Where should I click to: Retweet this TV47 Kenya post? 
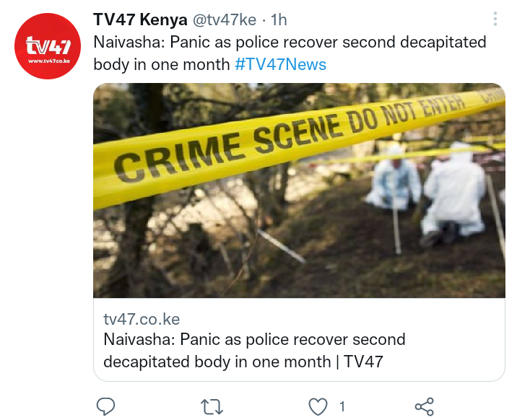[x=212, y=406]
